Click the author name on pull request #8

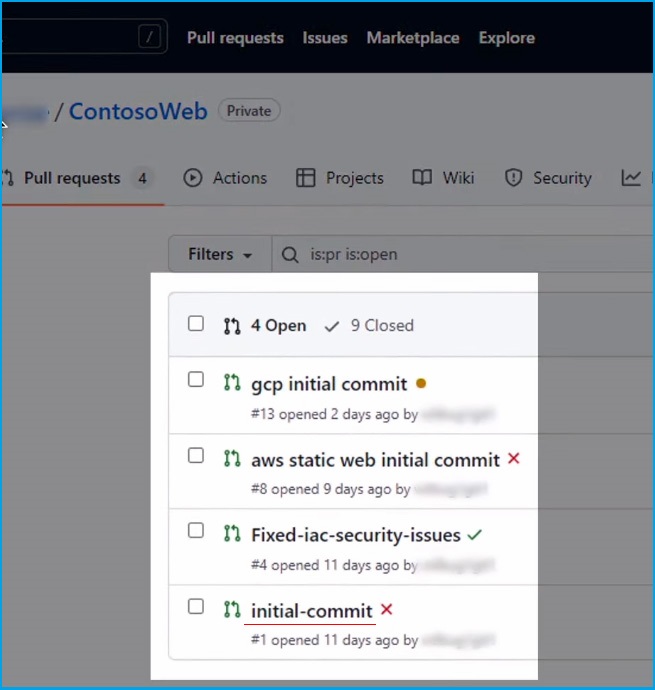[x=451, y=489]
